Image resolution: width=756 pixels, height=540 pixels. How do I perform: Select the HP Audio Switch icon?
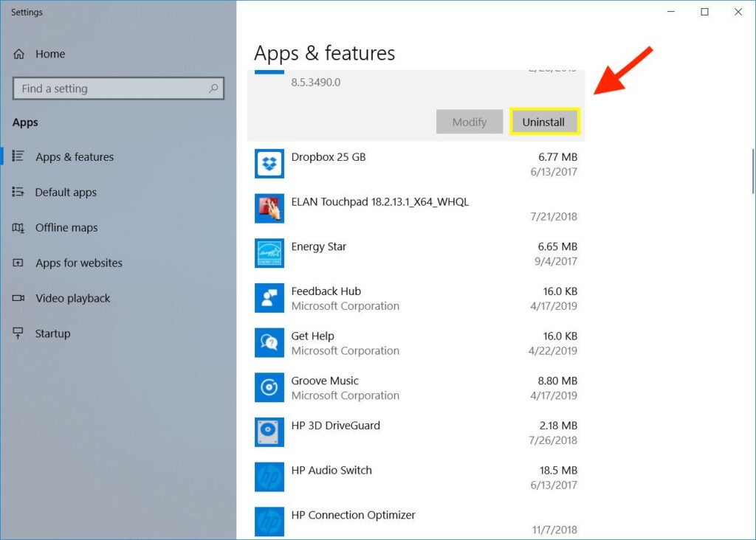click(269, 477)
